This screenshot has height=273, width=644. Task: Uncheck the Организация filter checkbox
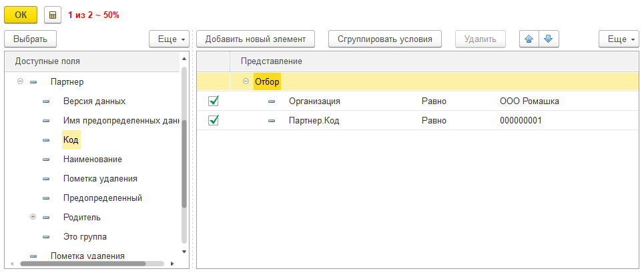tap(214, 101)
